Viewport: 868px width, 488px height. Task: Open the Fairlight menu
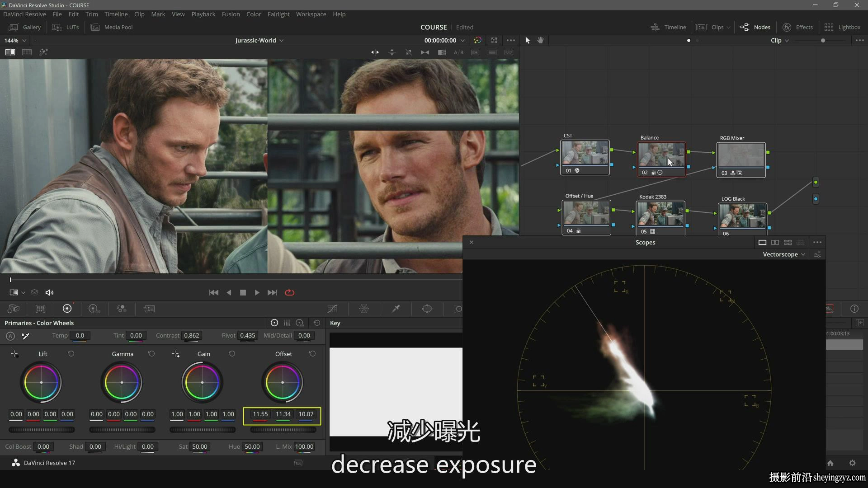point(278,14)
